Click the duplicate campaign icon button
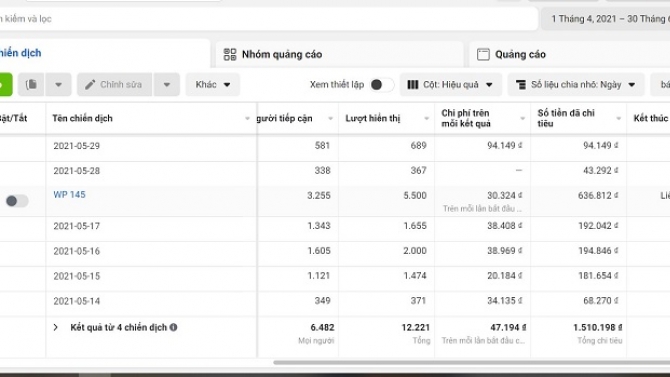670x377 pixels. [x=31, y=85]
